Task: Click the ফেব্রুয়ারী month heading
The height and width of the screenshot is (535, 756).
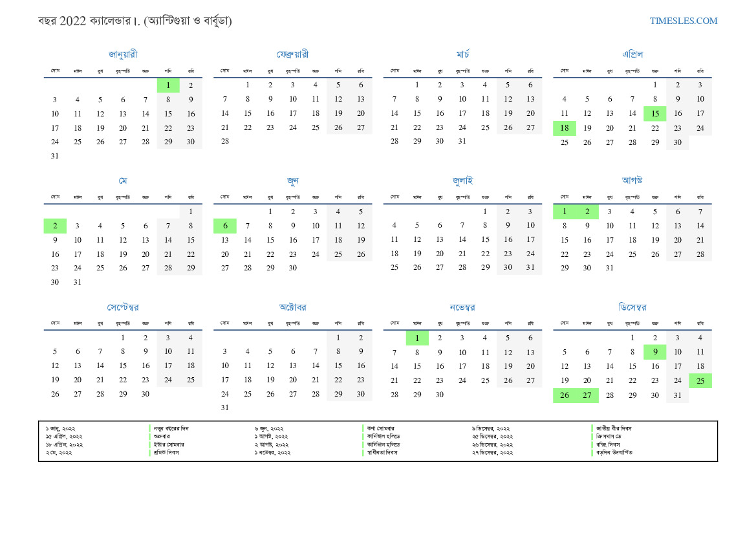Action: point(292,54)
